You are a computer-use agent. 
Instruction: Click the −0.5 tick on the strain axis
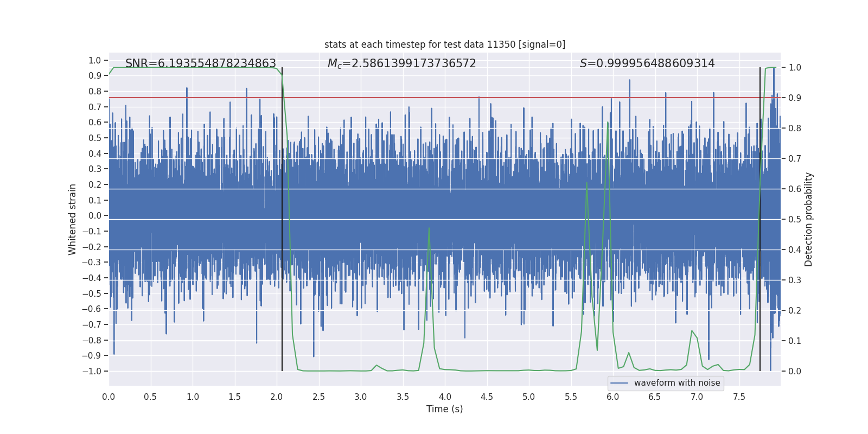pos(92,293)
